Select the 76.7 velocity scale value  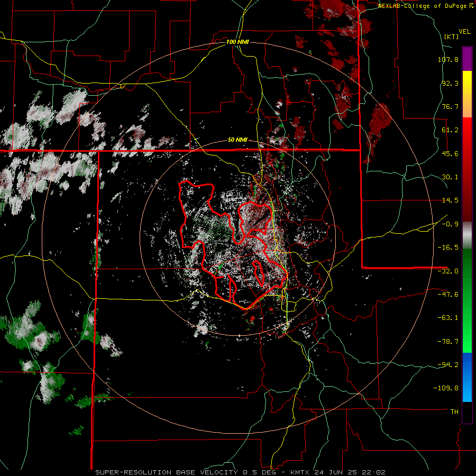450,106
